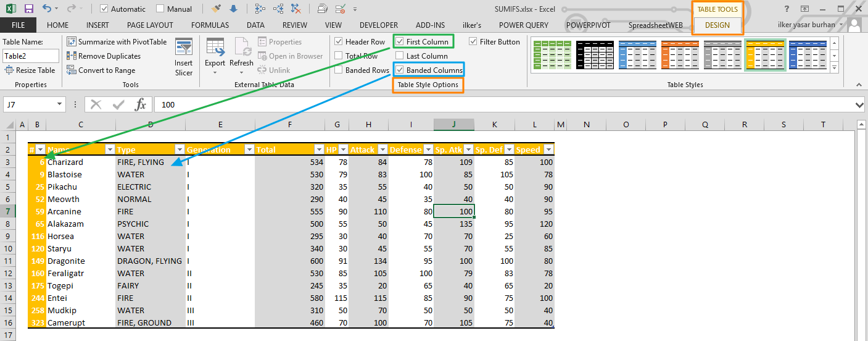Switch to the POWER QUERY tab
Screen dimensions: 868x341
(524, 25)
